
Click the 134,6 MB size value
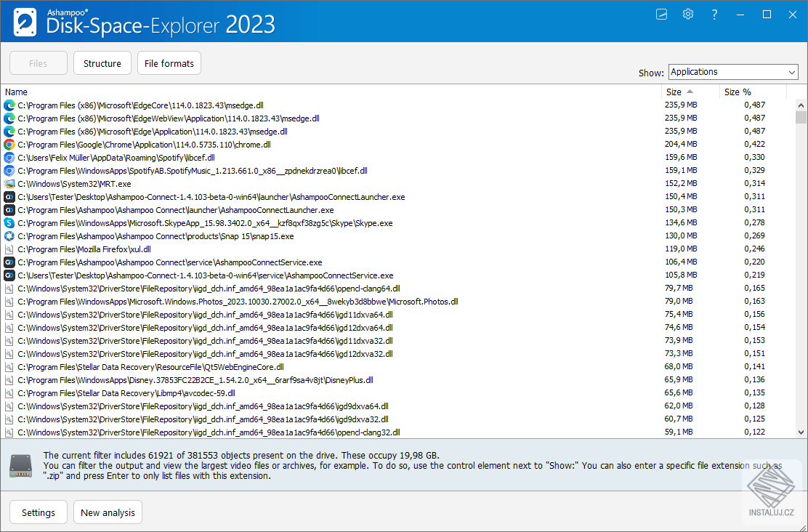click(681, 222)
